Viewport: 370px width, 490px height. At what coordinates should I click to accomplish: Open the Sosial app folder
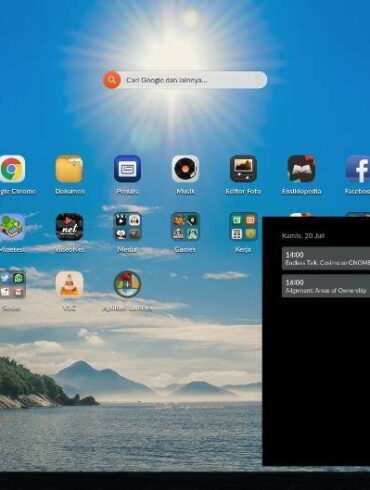(x=12, y=284)
